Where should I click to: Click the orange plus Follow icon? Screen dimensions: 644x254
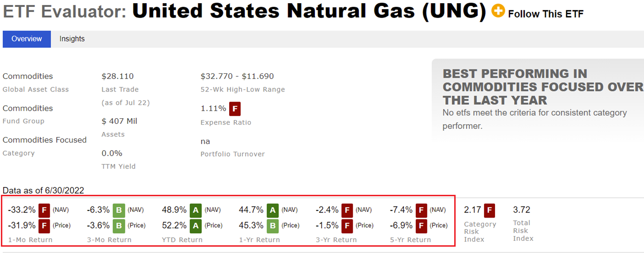[x=498, y=11]
